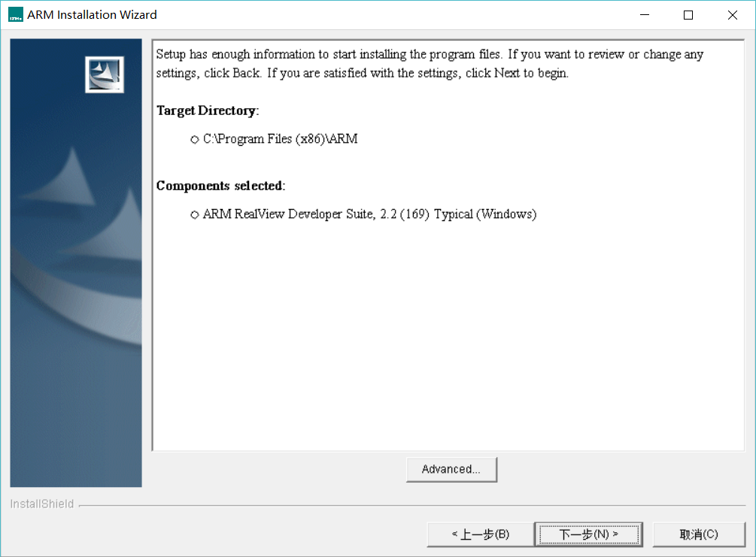Click the ARM logo icon in title bar

[x=16, y=15]
